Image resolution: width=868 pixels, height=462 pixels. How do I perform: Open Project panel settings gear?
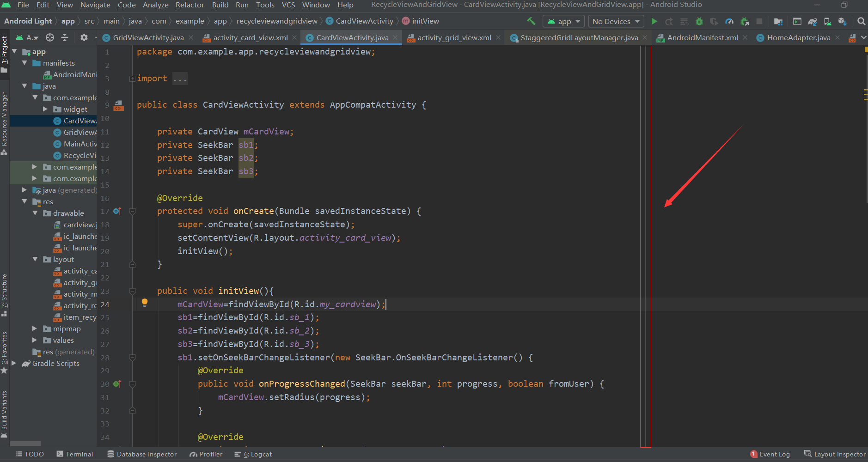point(84,37)
